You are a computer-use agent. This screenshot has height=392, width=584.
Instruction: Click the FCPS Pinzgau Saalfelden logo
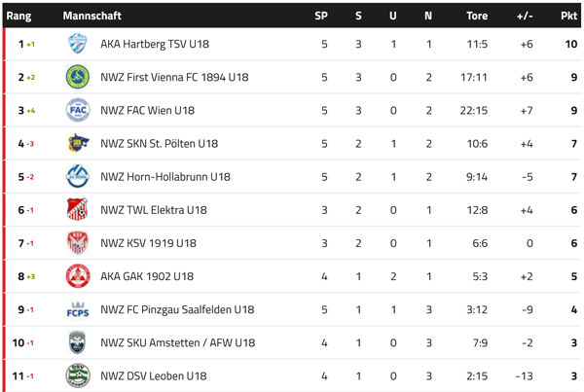pyautogui.click(x=78, y=309)
